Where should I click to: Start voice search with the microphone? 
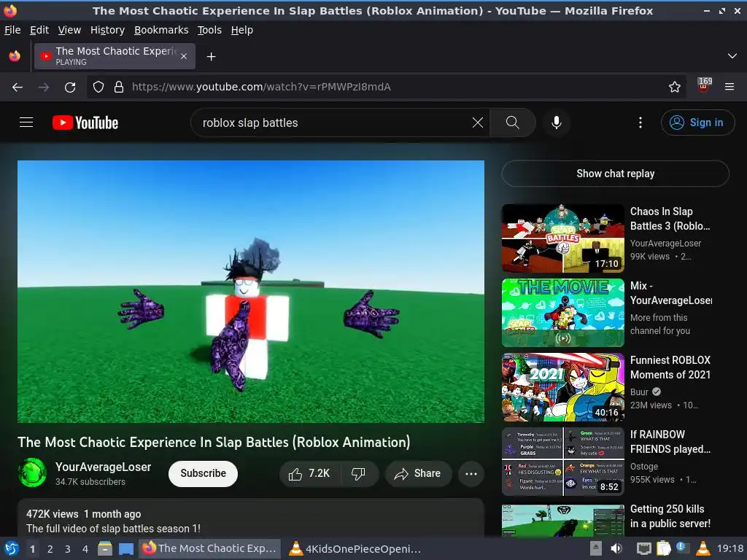coord(556,122)
